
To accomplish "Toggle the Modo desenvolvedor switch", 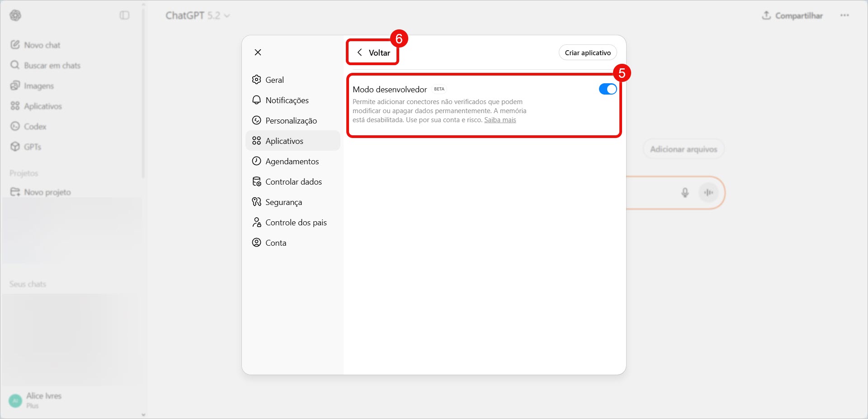I will tap(608, 89).
